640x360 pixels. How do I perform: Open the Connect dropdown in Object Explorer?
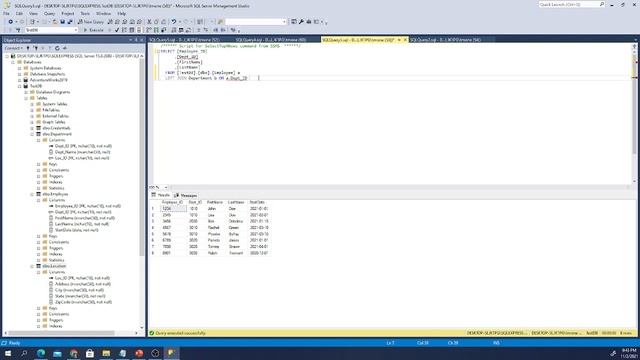[x=14, y=48]
